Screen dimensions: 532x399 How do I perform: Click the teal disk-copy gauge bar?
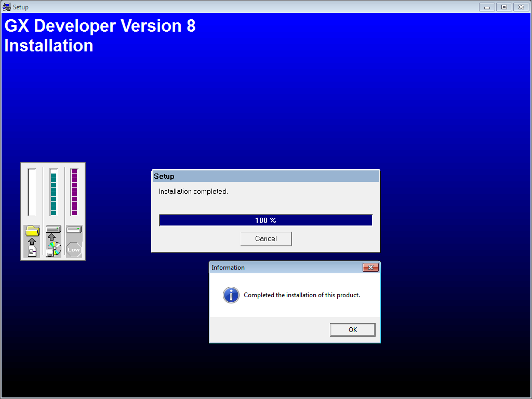click(54, 192)
